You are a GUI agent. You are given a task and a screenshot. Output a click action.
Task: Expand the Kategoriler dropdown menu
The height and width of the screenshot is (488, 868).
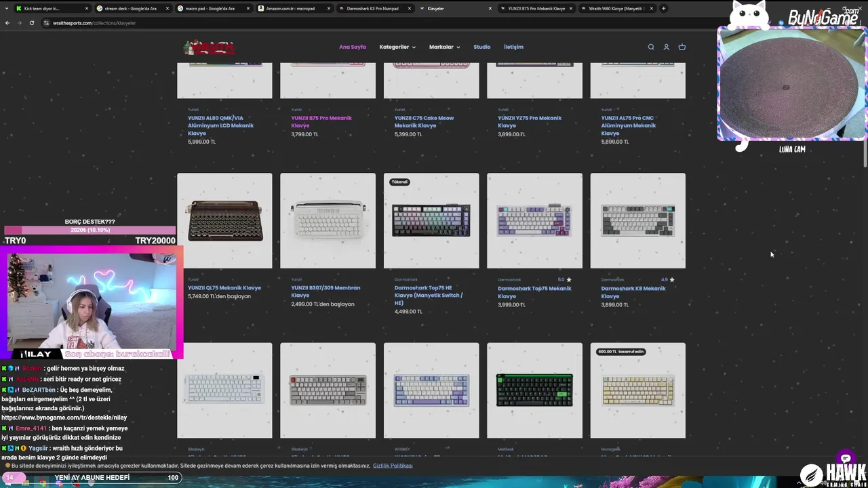(x=397, y=47)
